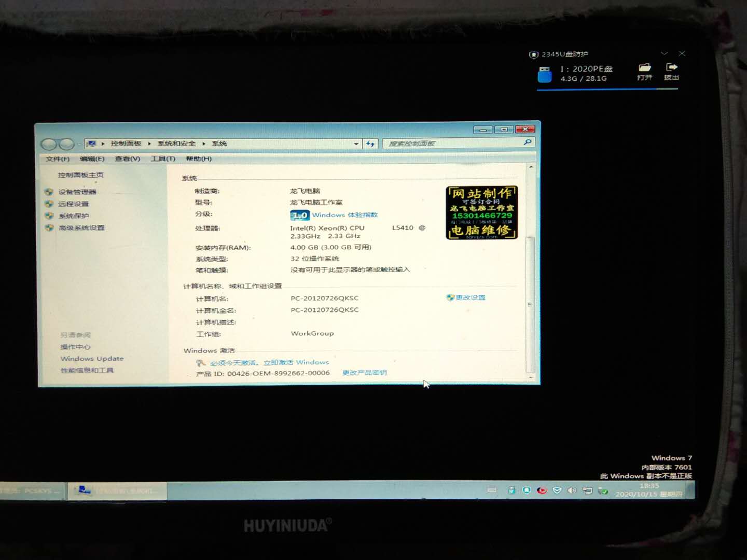
Task: Click computer name PC-20120726QKSC value
Action: point(325,298)
